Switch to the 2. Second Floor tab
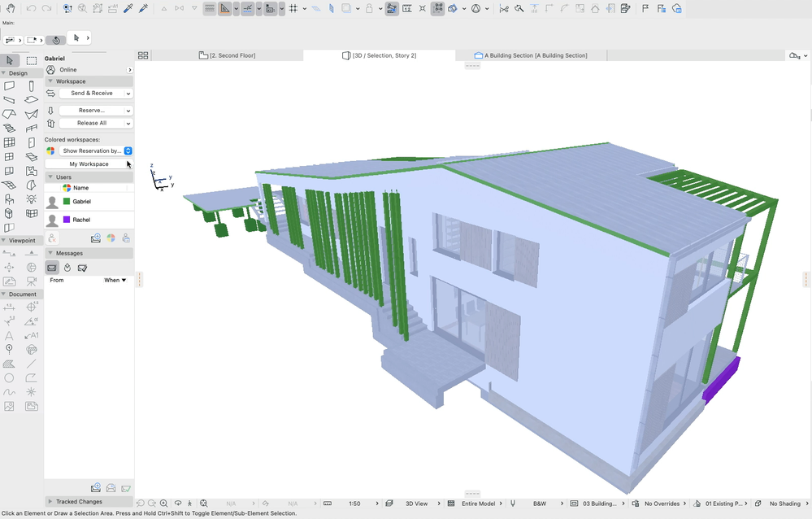Viewport: 812px width, 519px height. (x=227, y=55)
